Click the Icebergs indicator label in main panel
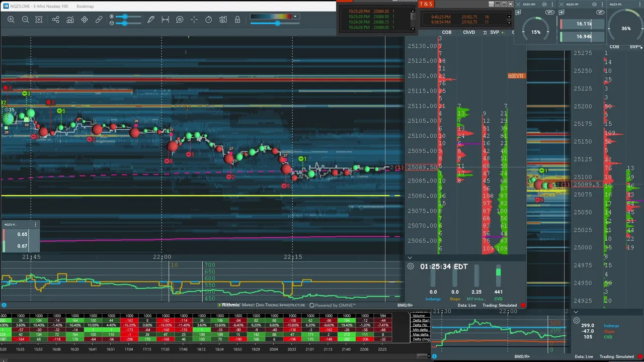Screen dimensions: 644x362 coord(433,299)
